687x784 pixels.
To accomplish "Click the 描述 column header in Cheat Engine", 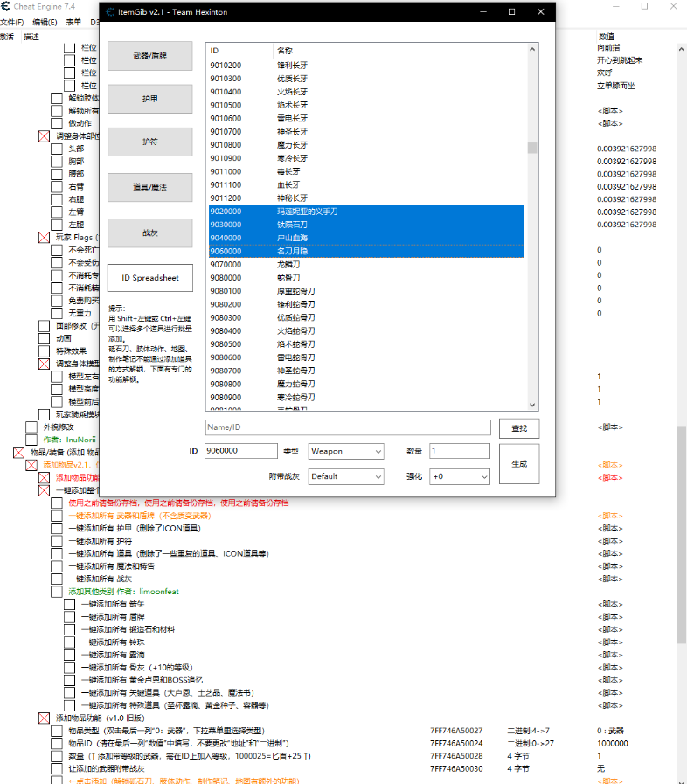I will (31, 37).
